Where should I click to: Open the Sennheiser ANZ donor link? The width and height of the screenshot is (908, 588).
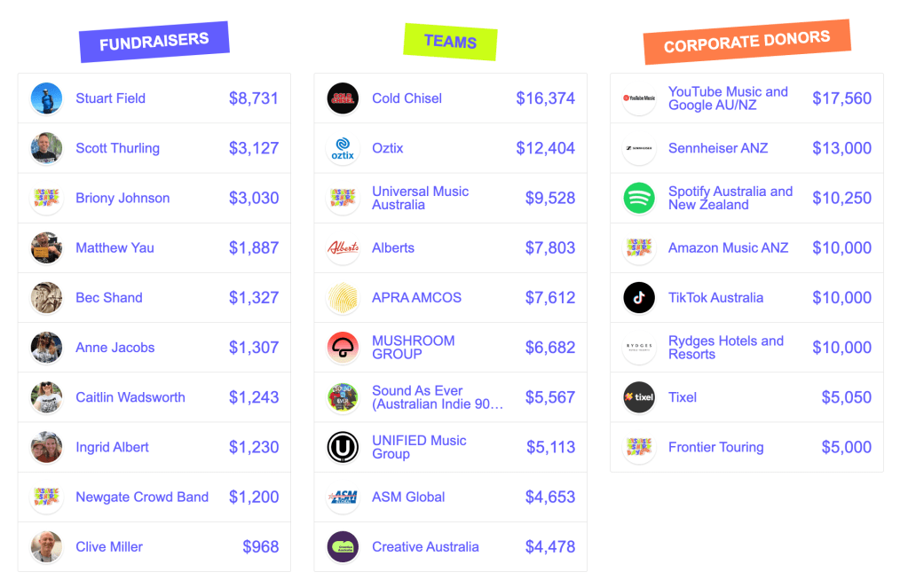717,148
